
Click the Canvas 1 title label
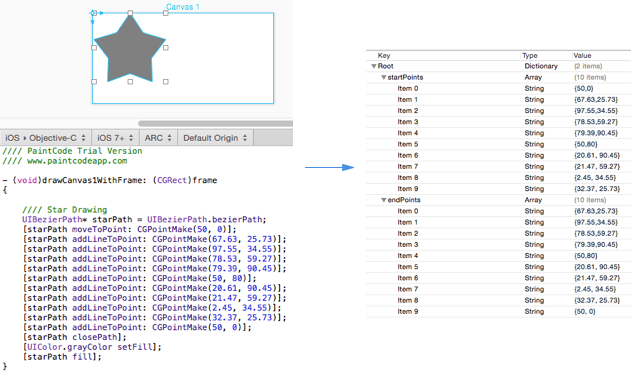(x=183, y=6)
